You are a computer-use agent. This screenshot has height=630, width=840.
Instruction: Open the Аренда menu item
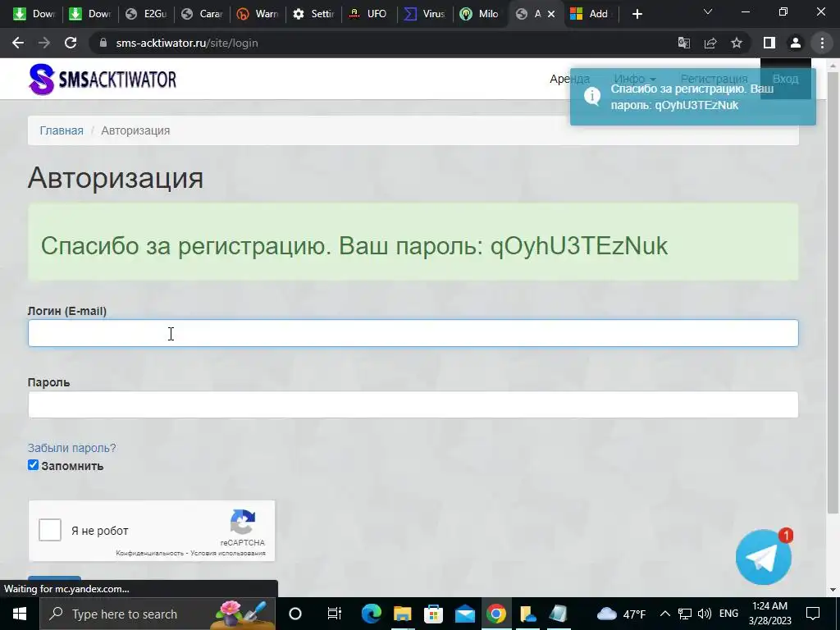tap(569, 79)
